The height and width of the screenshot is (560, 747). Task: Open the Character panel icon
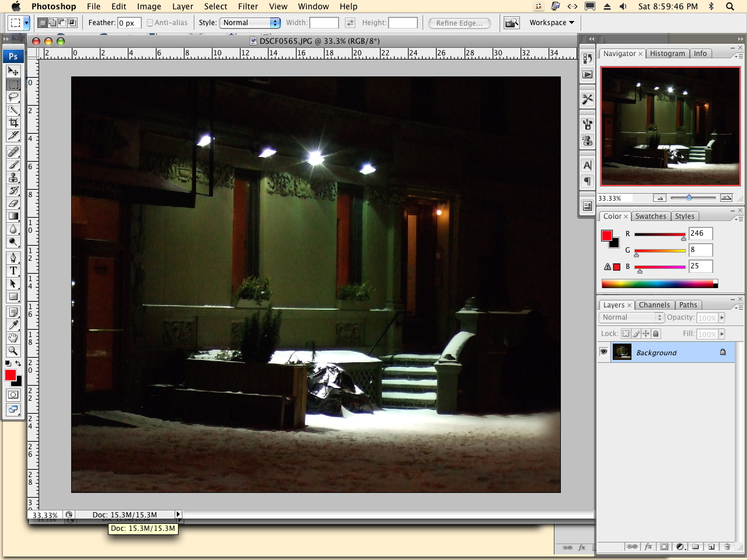[x=588, y=166]
